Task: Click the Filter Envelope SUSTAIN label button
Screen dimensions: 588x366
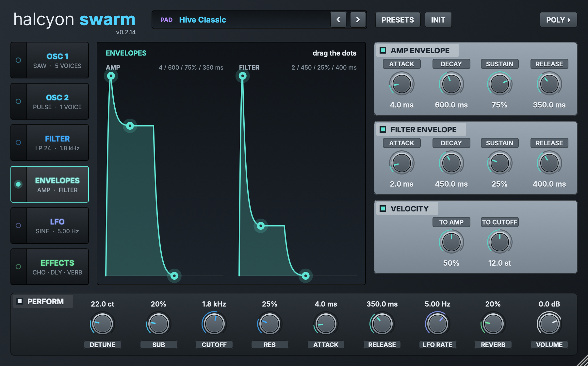Action: [499, 143]
